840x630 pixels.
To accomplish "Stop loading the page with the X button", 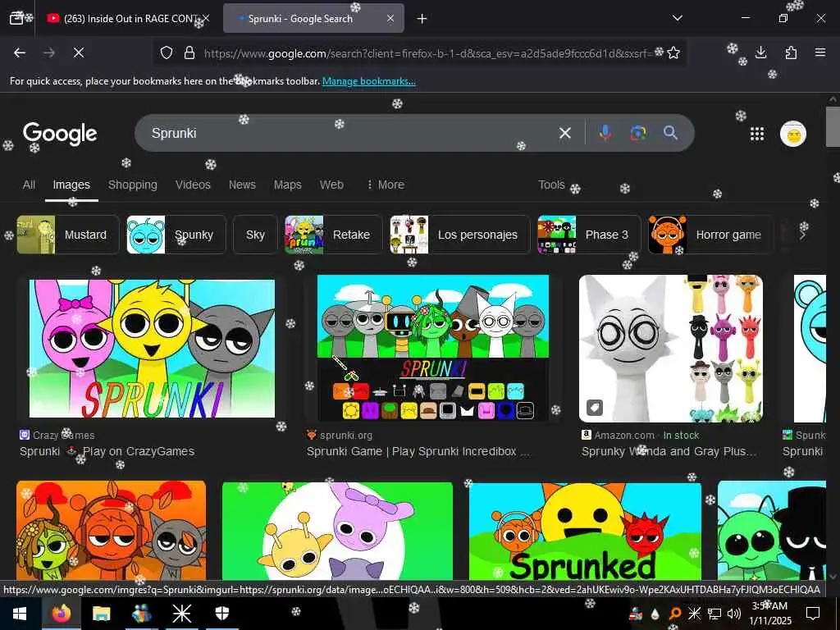I will (79, 52).
